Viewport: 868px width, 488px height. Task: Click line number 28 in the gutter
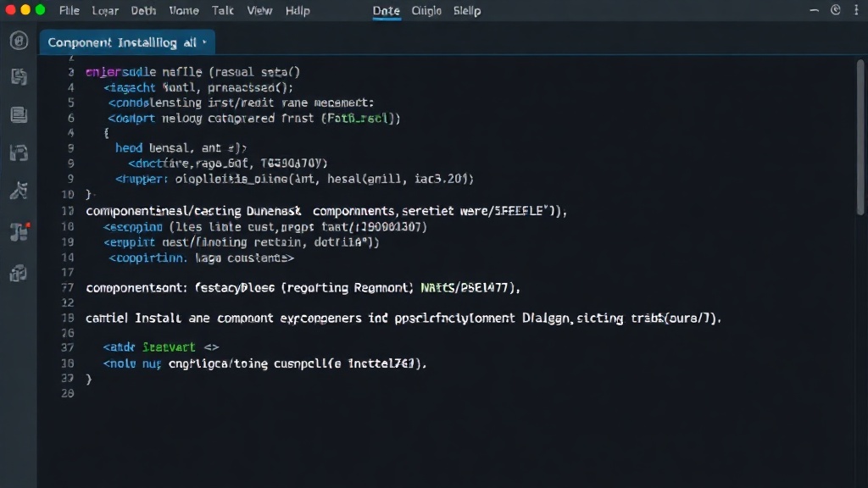tap(68, 393)
